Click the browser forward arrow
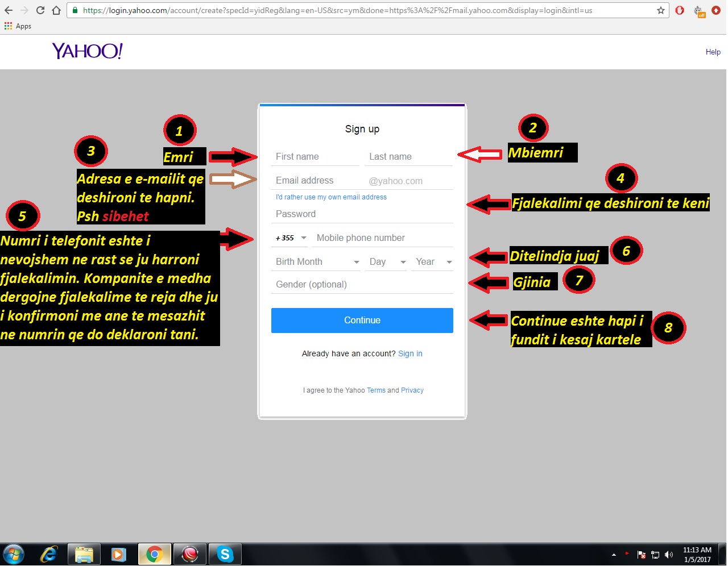This screenshot has width=728, height=566. [24, 10]
